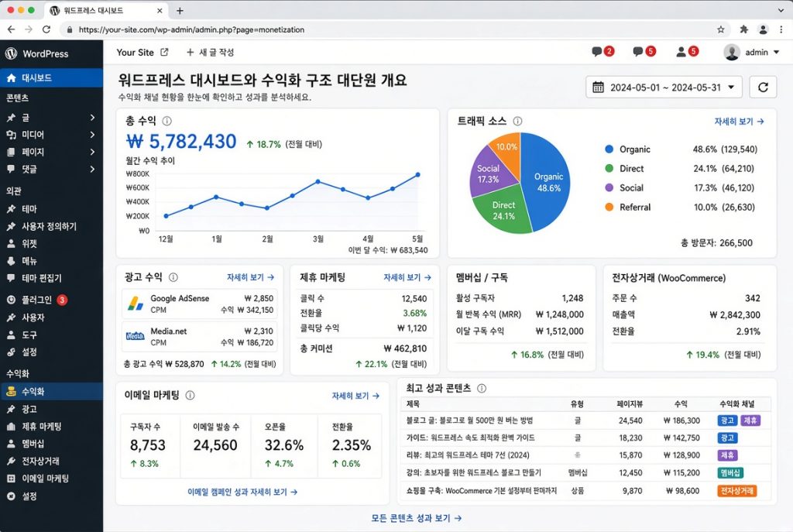Click the Media.net logo
The width and height of the screenshot is (793, 532).
tap(135, 336)
